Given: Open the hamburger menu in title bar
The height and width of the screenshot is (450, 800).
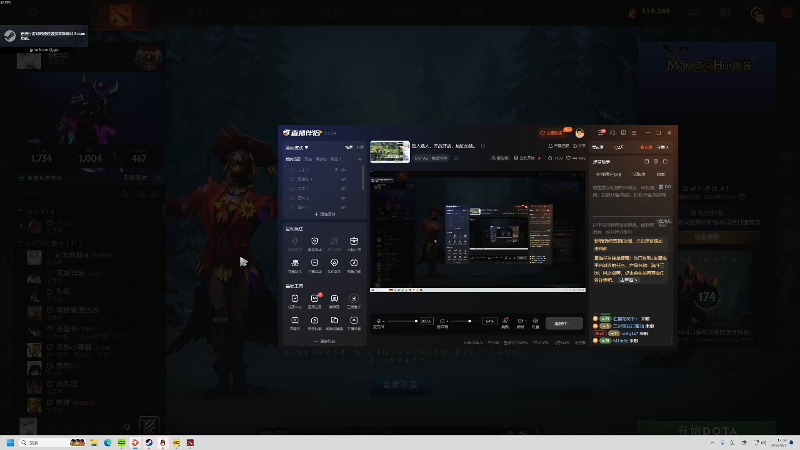Looking at the screenshot, I should coord(634,133).
